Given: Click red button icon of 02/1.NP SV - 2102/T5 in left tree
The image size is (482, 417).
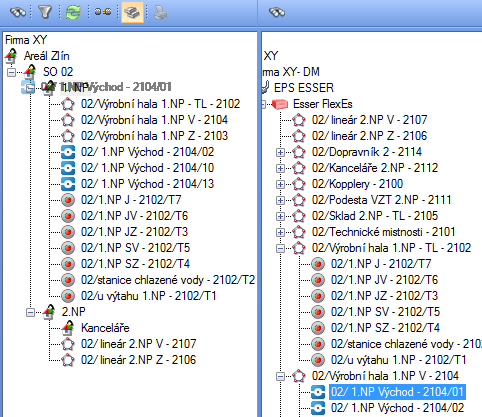Looking at the screenshot, I should pos(68,248).
